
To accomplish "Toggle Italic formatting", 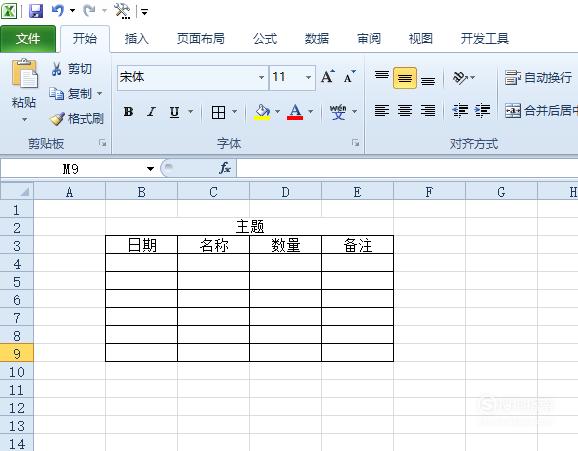I will tap(151, 112).
